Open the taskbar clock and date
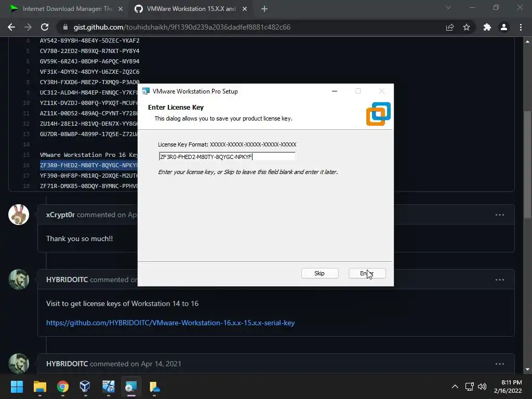The width and height of the screenshot is (532, 399). 508,387
